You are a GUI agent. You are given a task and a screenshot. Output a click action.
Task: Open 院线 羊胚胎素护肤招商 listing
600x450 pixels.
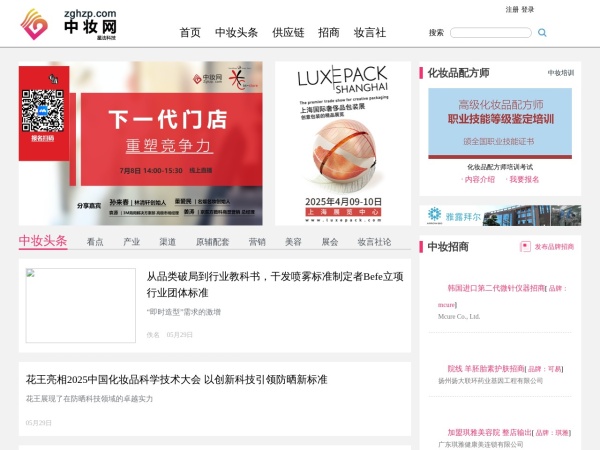click(x=486, y=368)
